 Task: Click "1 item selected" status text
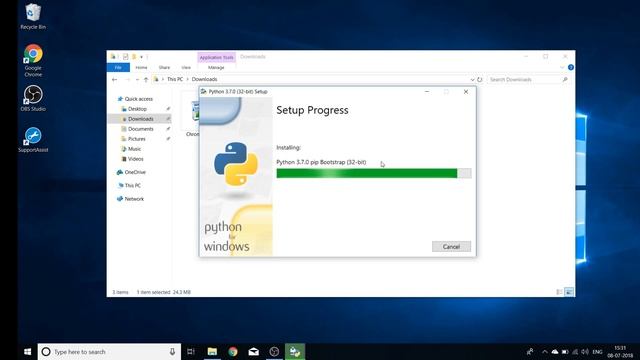153,292
